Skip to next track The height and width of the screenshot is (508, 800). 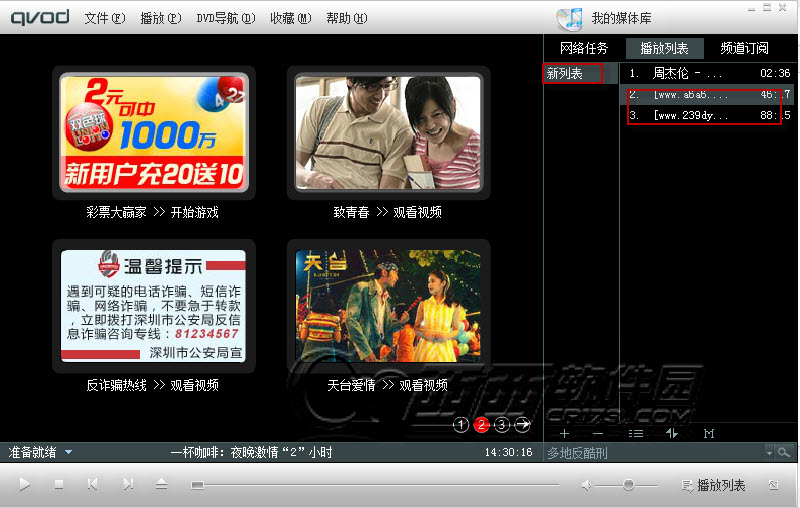click(x=128, y=484)
